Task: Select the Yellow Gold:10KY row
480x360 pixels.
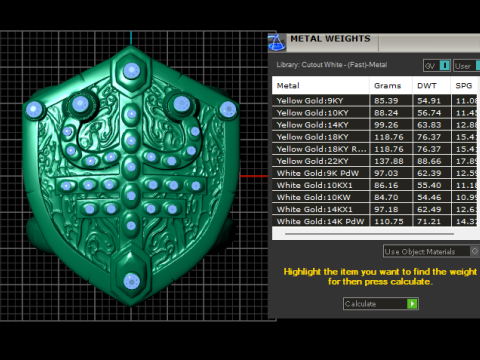Action: pos(375,113)
